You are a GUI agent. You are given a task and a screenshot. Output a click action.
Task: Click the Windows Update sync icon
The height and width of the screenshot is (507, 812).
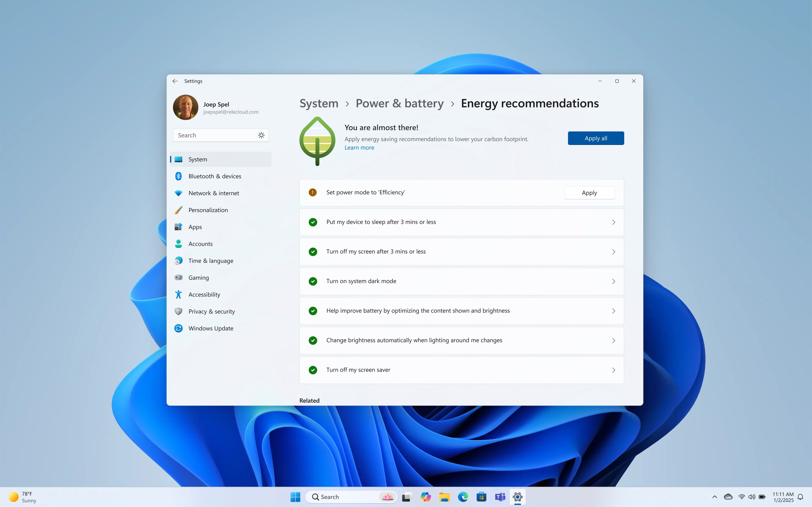click(178, 328)
